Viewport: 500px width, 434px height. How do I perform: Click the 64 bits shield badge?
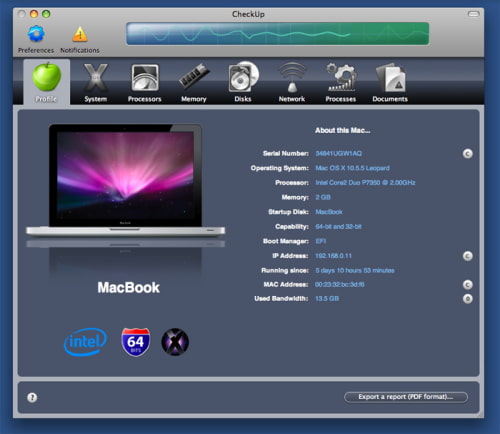[136, 342]
